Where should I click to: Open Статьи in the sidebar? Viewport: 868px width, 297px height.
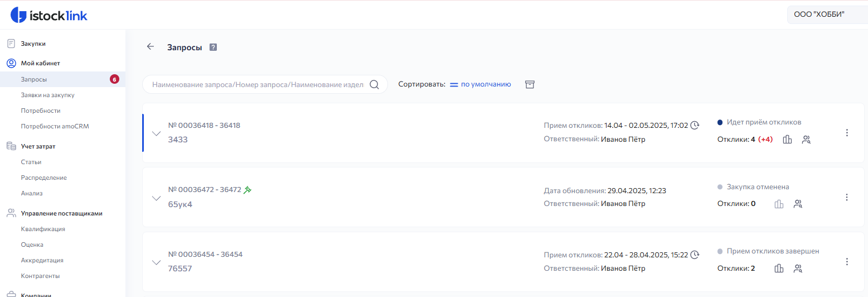pos(31,162)
